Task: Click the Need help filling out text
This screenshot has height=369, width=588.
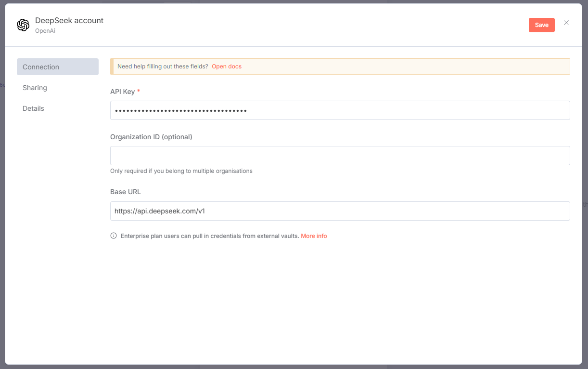Action: click(x=163, y=66)
